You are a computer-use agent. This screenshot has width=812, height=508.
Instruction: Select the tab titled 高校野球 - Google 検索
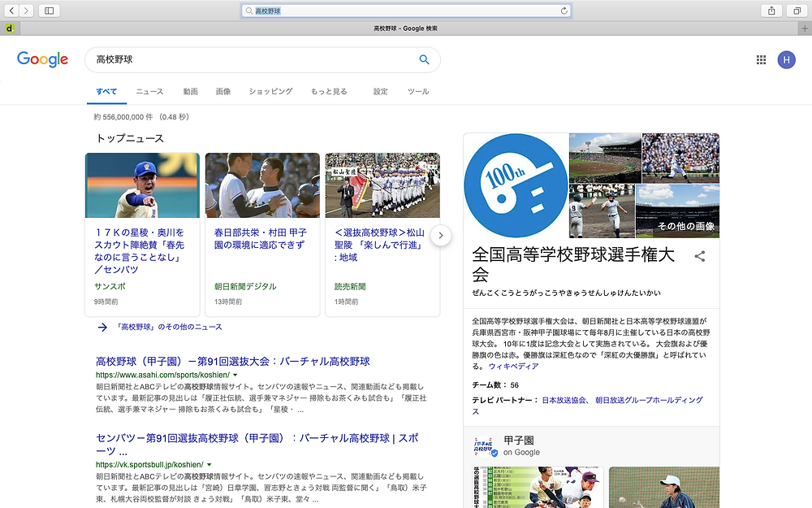(x=405, y=28)
